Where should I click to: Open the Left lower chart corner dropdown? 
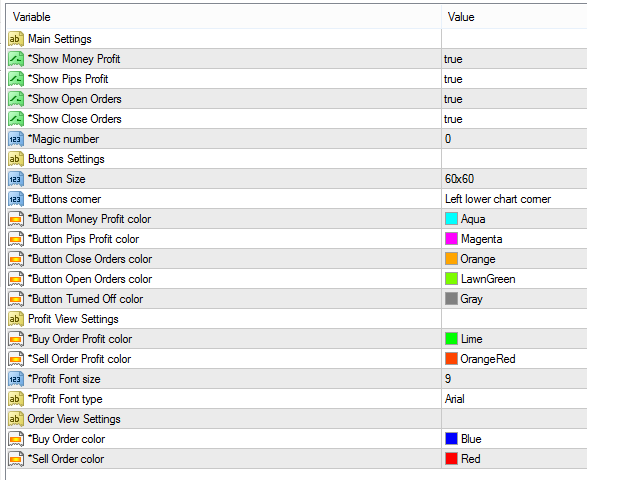point(514,199)
